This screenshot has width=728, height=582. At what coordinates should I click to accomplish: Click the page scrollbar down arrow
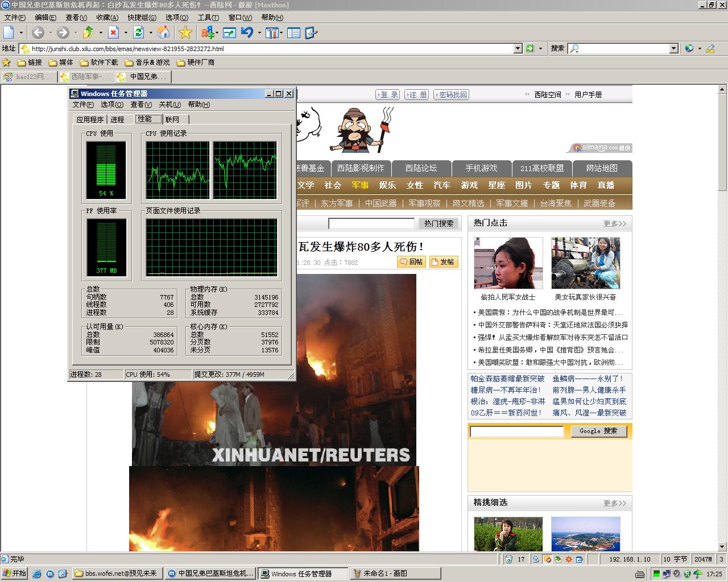click(x=722, y=547)
